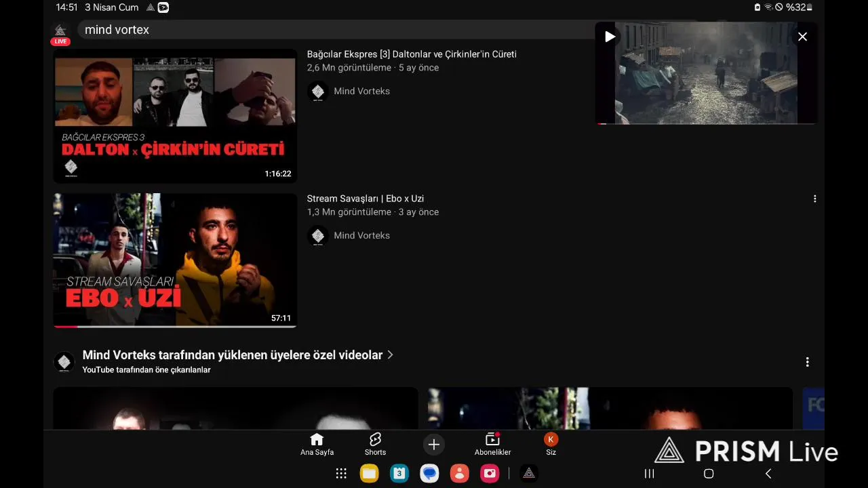This screenshot has width=868, height=488.
Task: Open the Abonelikler tab
Action: pyautogui.click(x=492, y=445)
